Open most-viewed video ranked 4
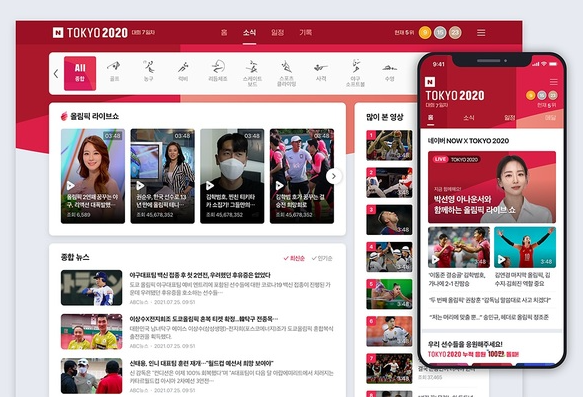 pos(389,257)
